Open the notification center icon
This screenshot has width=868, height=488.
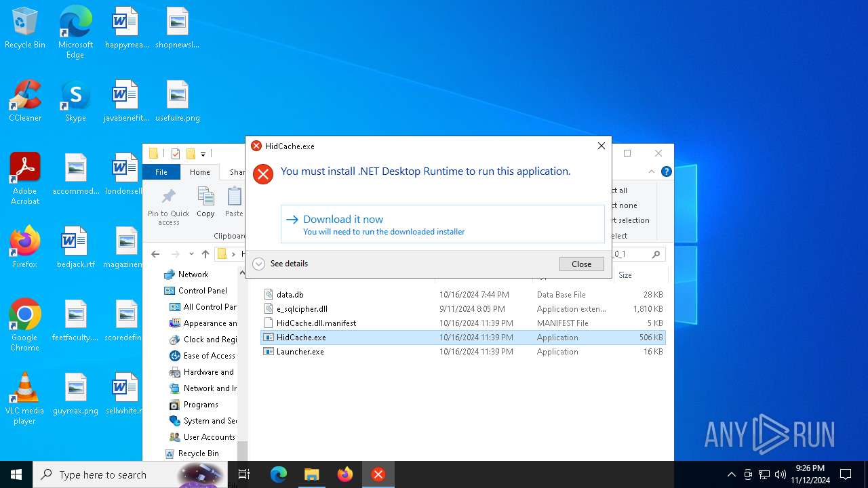[x=846, y=474]
